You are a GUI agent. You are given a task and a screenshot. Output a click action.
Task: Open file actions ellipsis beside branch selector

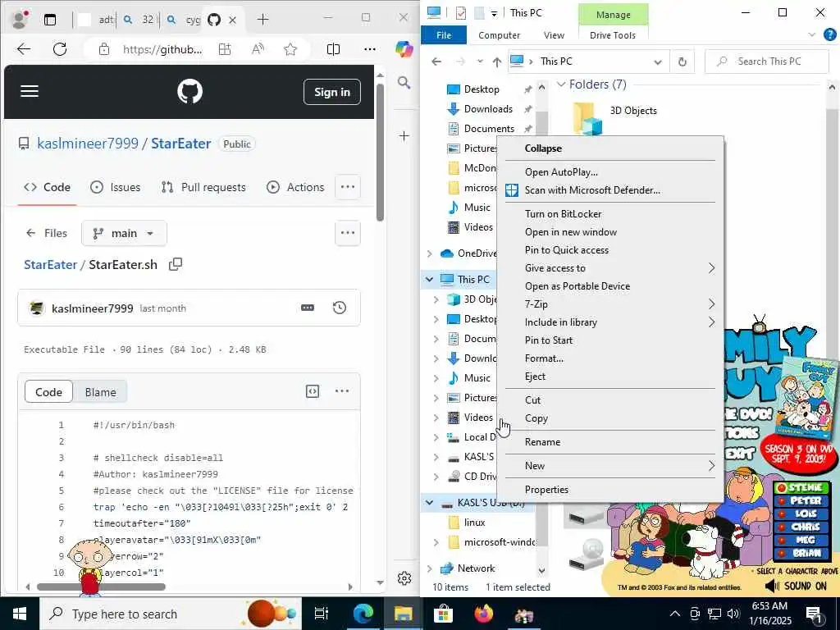click(x=348, y=233)
